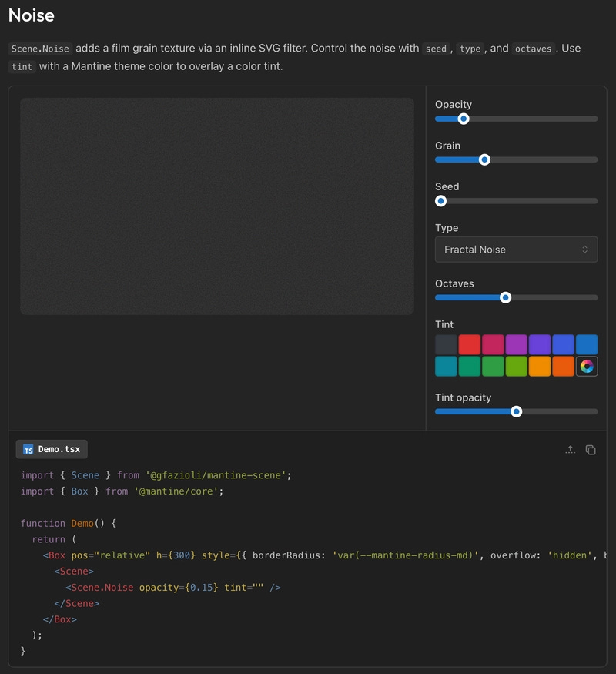Image resolution: width=616 pixels, height=674 pixels.
Task: Click the 'tint' inline code in description
Action: pos(22,66)
